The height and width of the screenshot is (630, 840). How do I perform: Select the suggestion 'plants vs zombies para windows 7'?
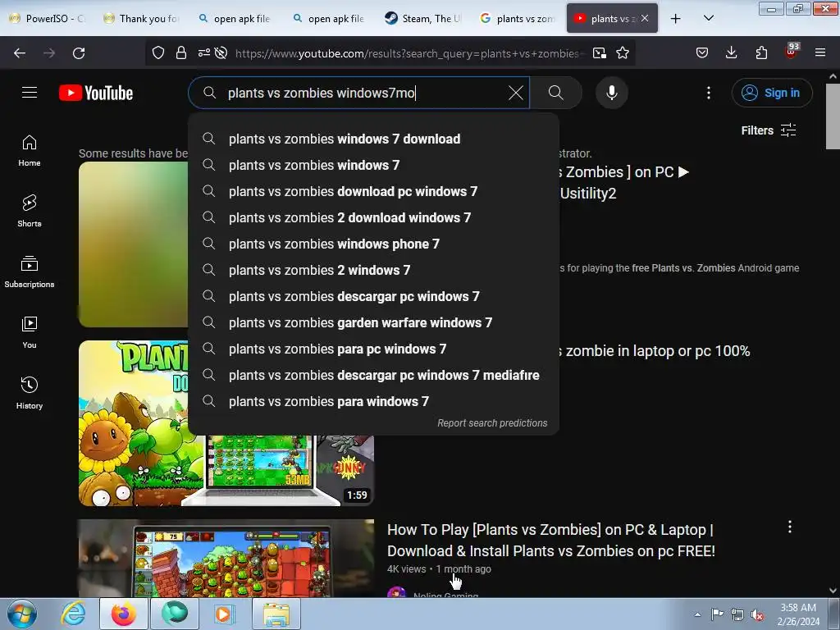pyautogui.click(x=373, y=401)
